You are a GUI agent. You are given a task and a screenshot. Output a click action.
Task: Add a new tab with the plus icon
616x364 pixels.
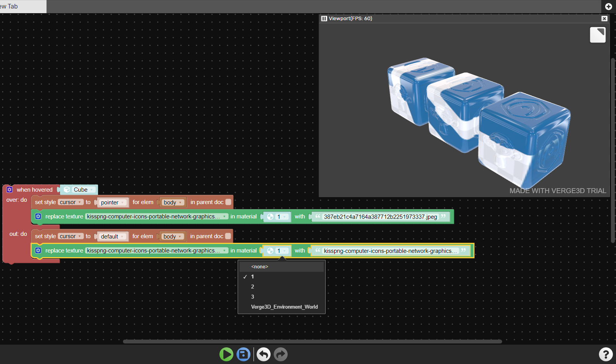pos(609,7)
